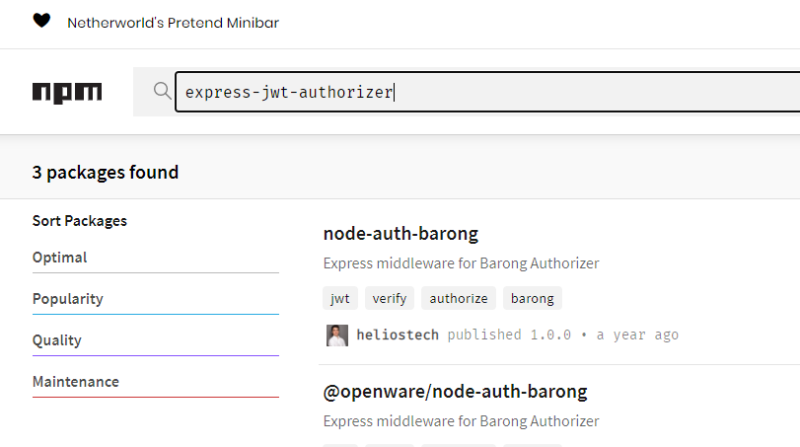Select the barong keyword tag
This screenshot has height=447, width=800.
(x=532, y=298)
